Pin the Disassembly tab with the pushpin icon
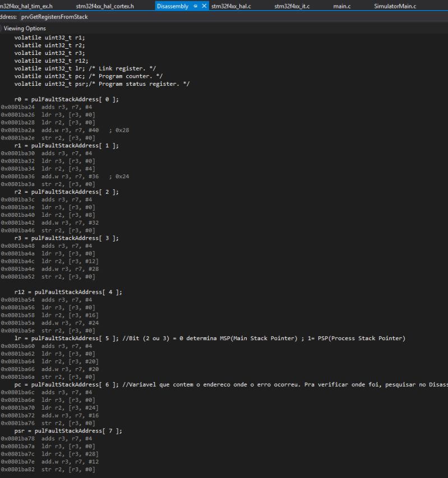The width and height of the screenshot is (448, 478). click(195, 6)
